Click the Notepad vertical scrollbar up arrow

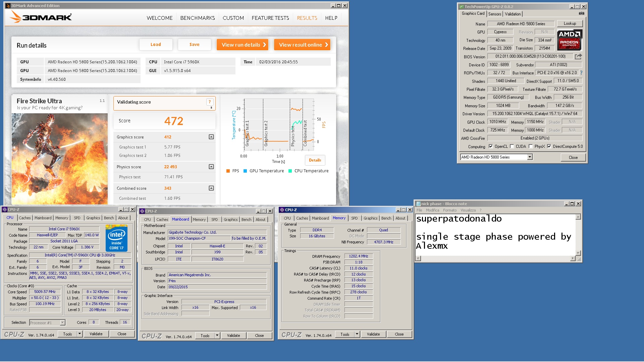[x=578, y=217]
